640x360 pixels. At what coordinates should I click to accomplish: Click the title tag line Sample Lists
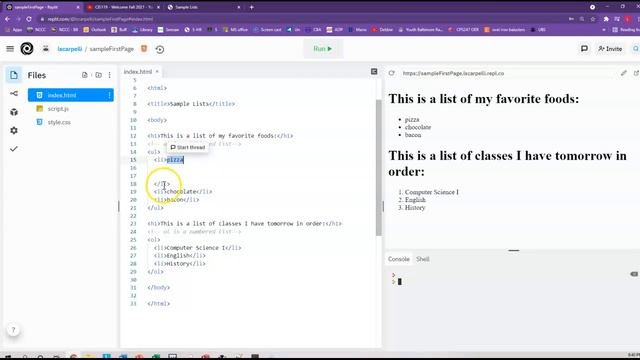pos(191,104)
